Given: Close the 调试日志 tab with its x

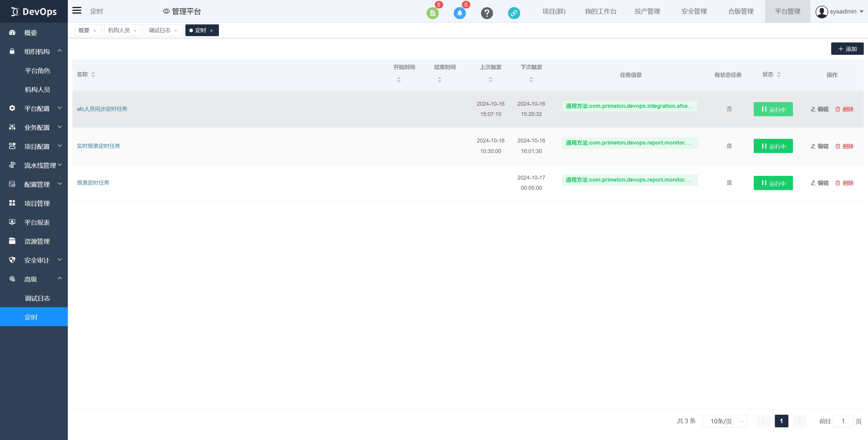Looking at the screenshot, I should (x=175, y=31).
